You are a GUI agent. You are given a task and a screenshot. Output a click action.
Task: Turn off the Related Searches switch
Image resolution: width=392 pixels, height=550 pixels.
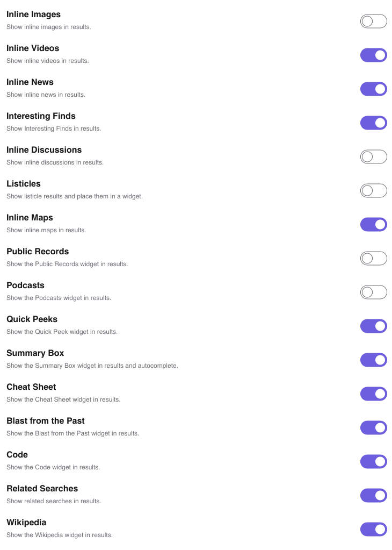click(x=373, y=495)
